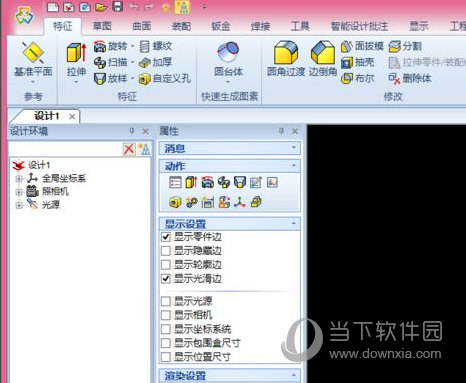Screen dimensions: 466x383
Task: Expand the 渲染设置 section header
Action: [x=230, y=376]
